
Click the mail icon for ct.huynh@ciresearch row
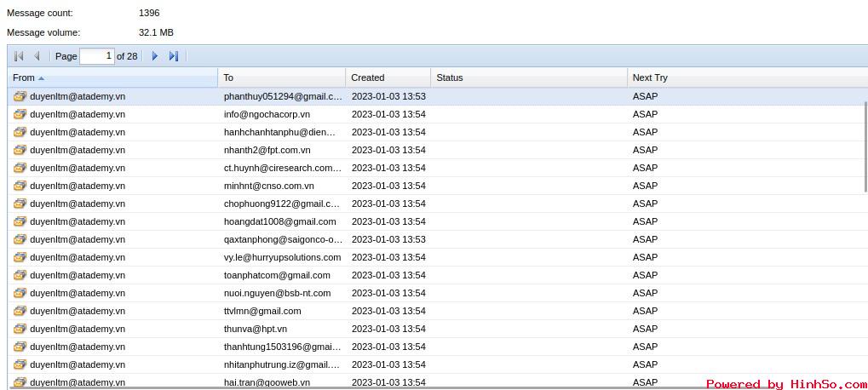20,168
